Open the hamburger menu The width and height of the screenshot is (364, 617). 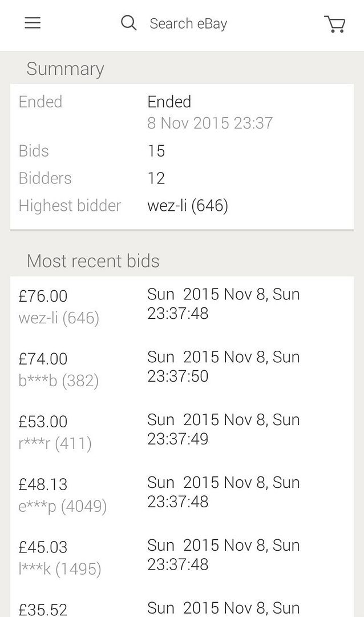[33, 23]
